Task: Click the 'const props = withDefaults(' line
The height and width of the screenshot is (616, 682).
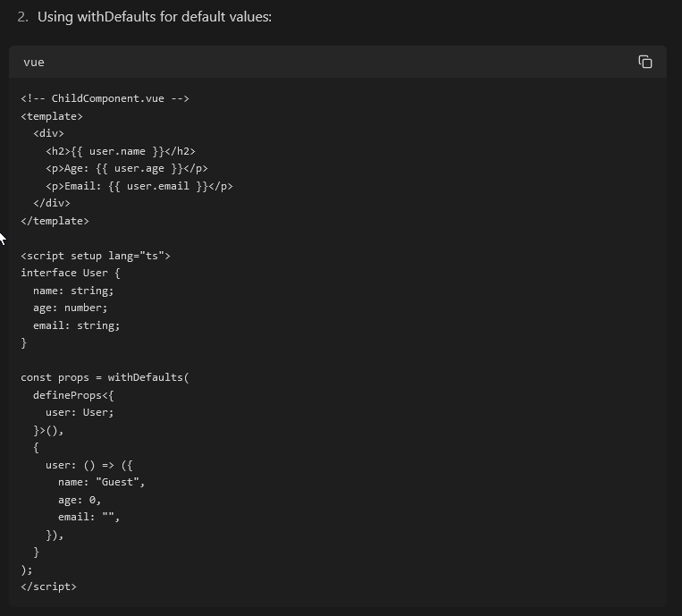Action: (x=105, y=377)
